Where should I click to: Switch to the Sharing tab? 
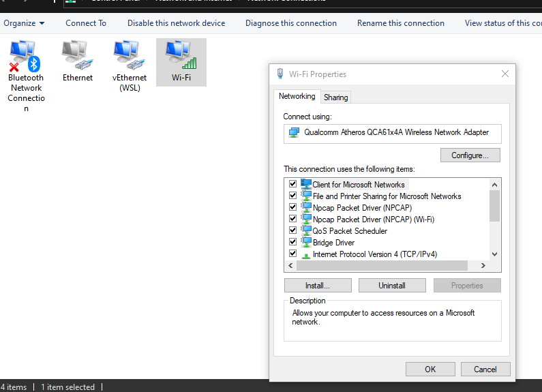[335, 97]
